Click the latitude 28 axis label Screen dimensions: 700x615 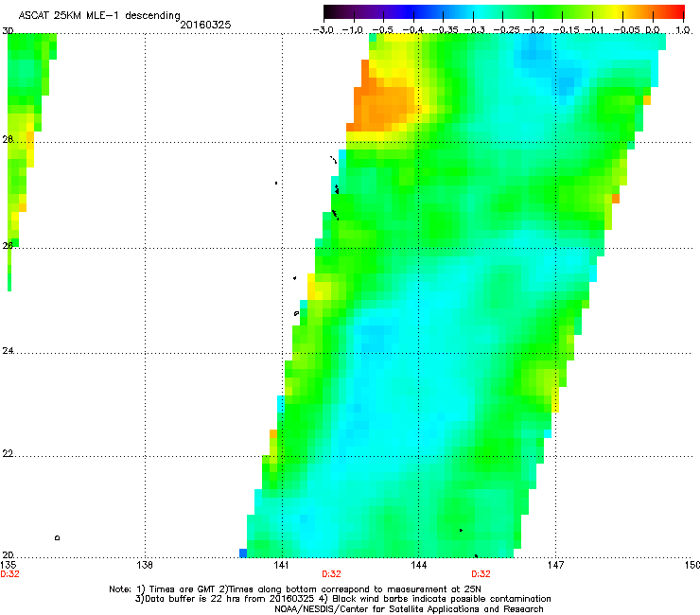8,139
